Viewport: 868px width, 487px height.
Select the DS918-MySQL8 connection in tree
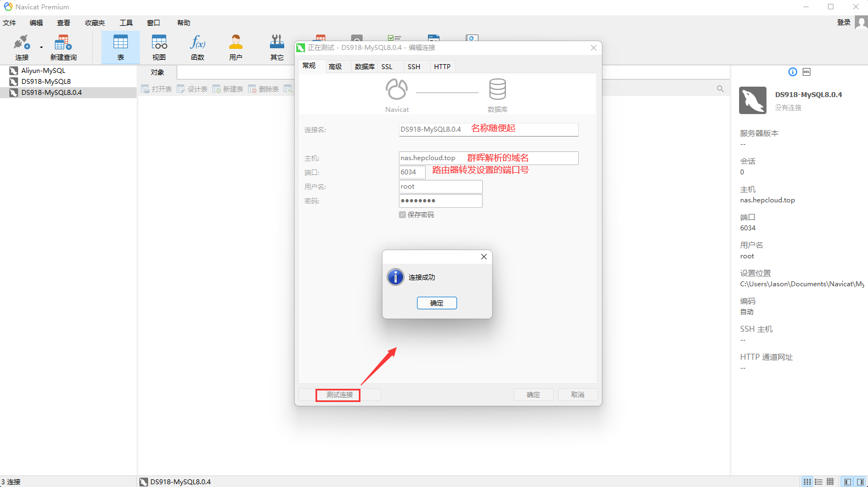(46, 82)
